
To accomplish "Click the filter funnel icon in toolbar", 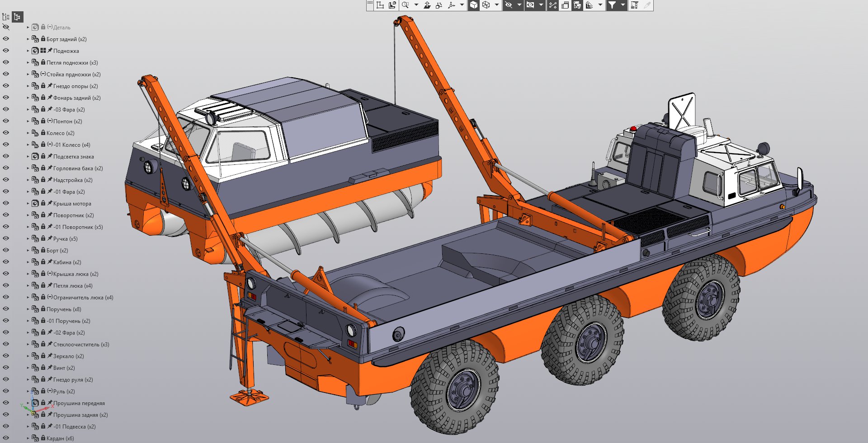I will point(612,5).
